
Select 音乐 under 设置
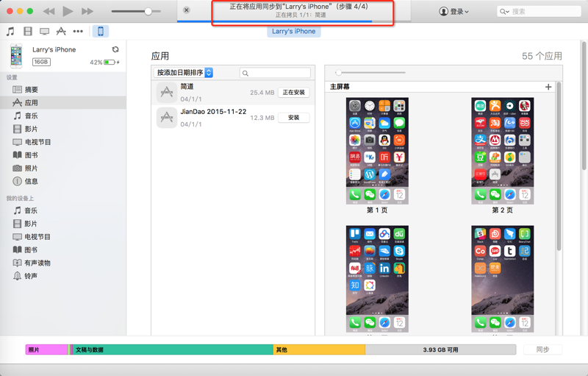pos(63,116)
